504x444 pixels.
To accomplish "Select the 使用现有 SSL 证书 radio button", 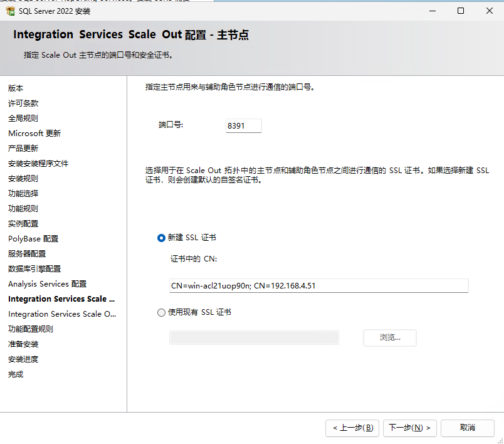I will pos(161,312).
